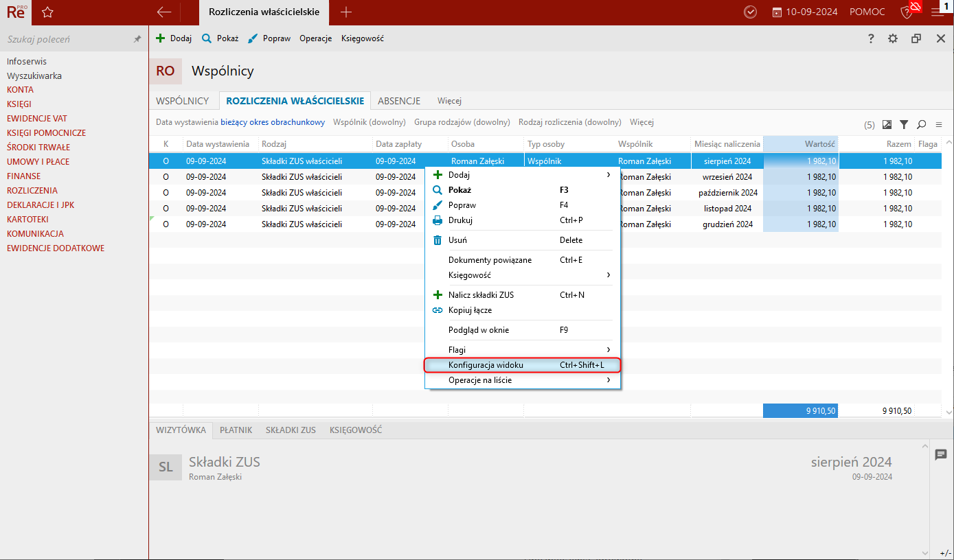Open the comment panel icon
The height and width of the screenshot is (560, 954).
coord(940,454)
